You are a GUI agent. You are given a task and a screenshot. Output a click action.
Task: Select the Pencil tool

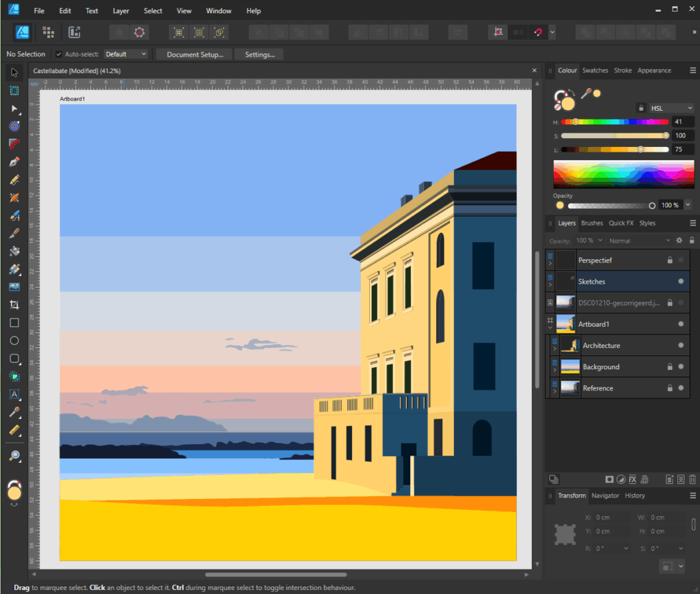click(x=14, y=180)
